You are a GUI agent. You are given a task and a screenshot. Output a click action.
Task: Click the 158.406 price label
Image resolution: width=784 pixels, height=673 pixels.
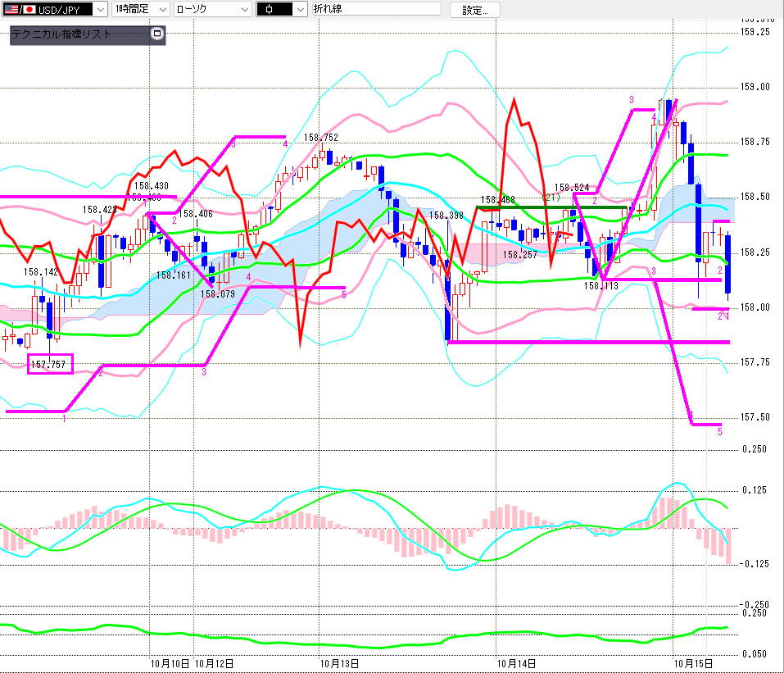pos(196,214)
